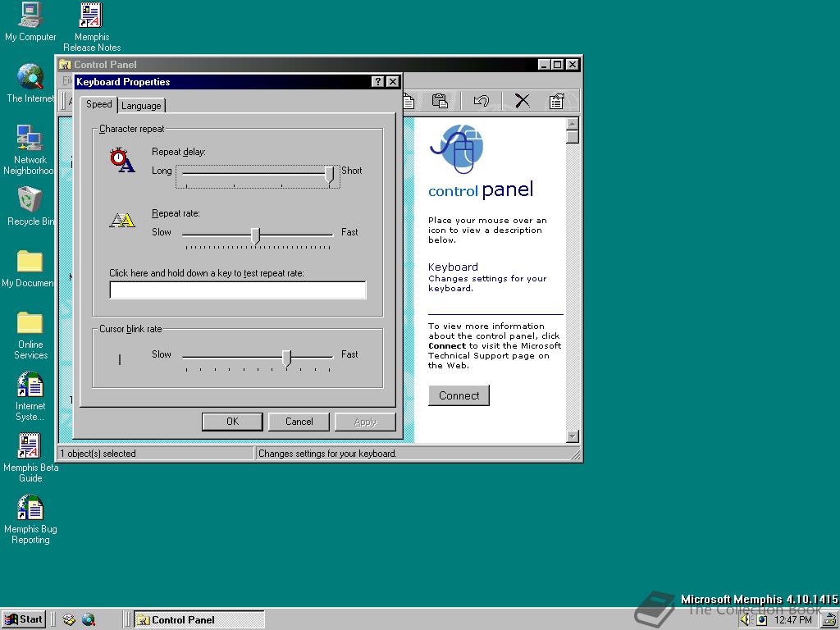Switch to the Language tab
Image resolution: width=840 pixels, height=630 pixels.
point(141,106)
